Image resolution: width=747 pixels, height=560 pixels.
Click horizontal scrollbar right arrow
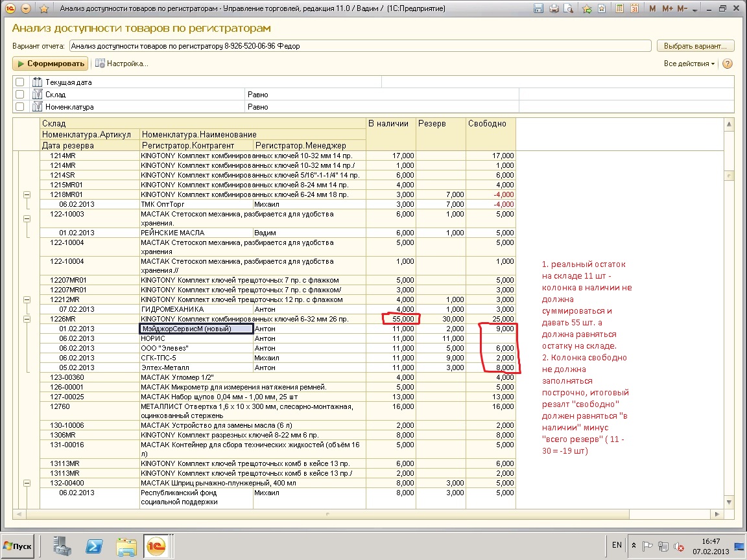(717, 514)
